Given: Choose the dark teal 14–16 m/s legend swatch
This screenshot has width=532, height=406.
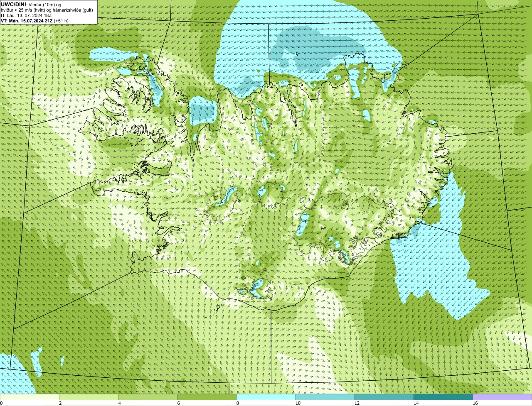Looking at the screenshot, I should coord(443,397).
